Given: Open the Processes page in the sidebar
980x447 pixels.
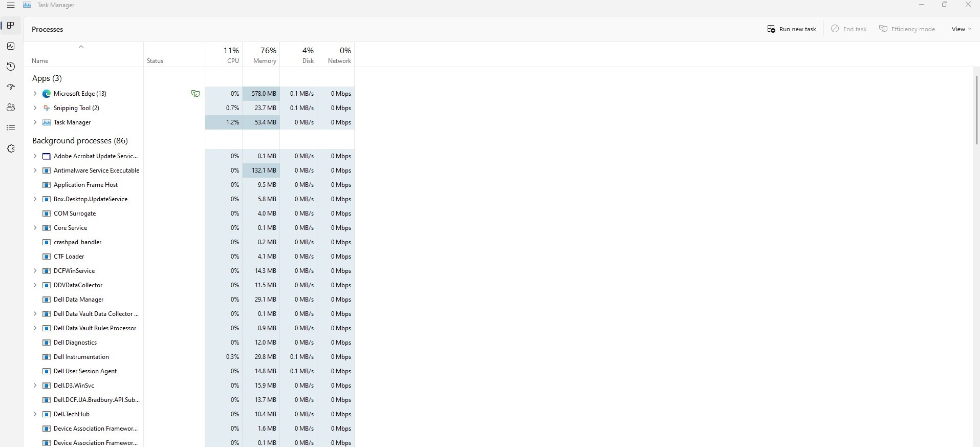Looking at the screenshot, I should point(10,26).
